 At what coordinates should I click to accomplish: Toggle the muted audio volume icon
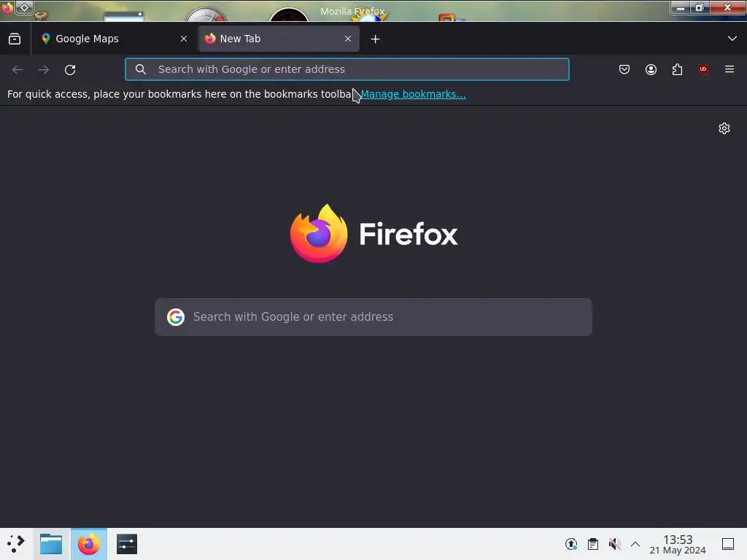click(x=614, y=544)
